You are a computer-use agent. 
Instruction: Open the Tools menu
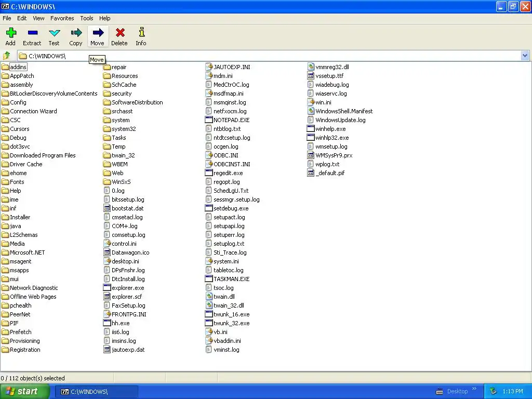coord(87,18)
